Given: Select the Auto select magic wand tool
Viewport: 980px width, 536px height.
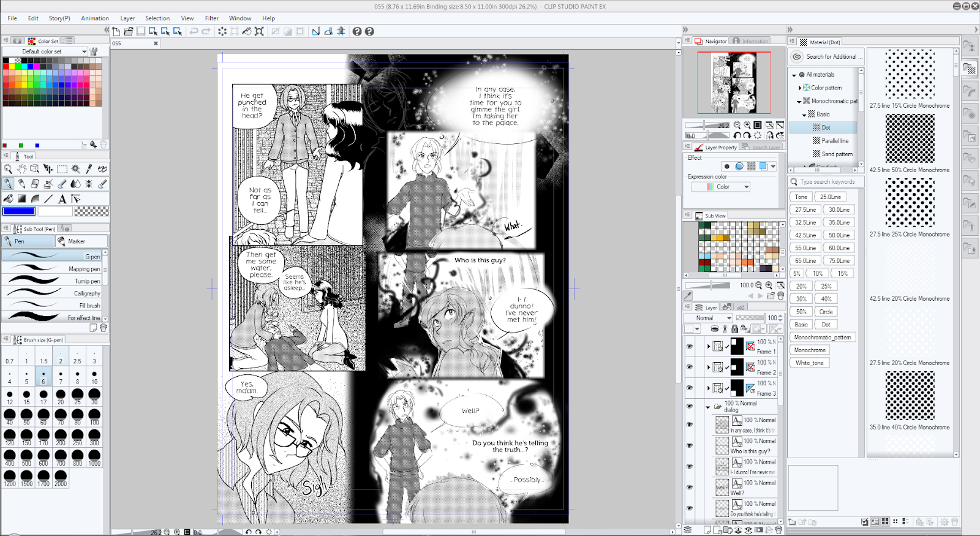Looking at the screenshot, I should [x=75, y=168].
